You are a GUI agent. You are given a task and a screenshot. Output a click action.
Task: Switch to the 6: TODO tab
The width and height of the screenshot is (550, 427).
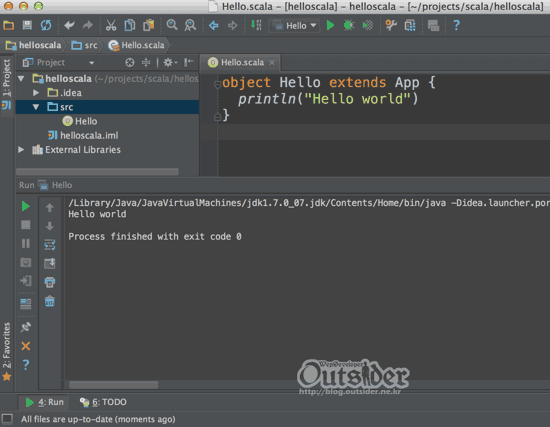103,402
